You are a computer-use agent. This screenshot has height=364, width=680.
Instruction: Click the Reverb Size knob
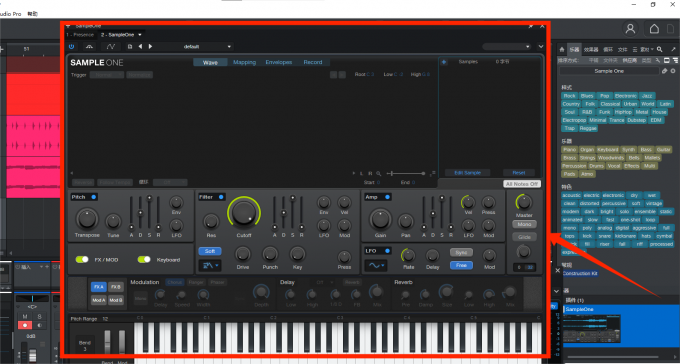tap(446, 292)
